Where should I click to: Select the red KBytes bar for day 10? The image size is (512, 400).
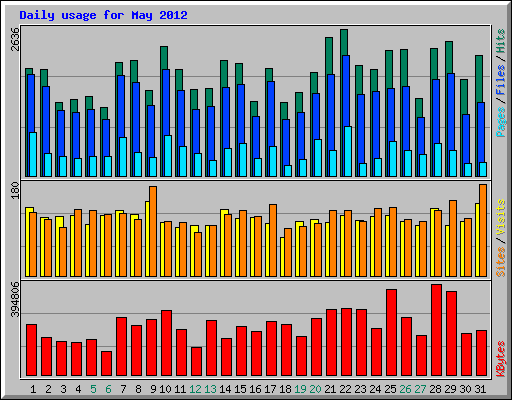tap(166, 343)
